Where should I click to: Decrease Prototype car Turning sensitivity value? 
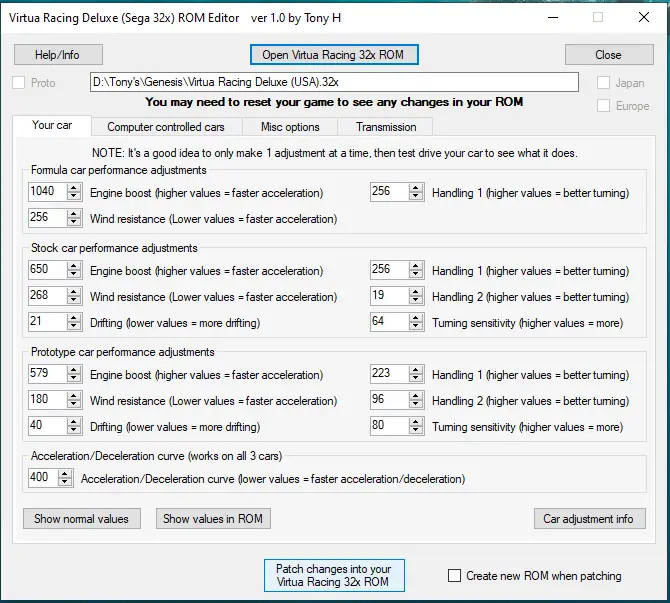click(416, 430)
